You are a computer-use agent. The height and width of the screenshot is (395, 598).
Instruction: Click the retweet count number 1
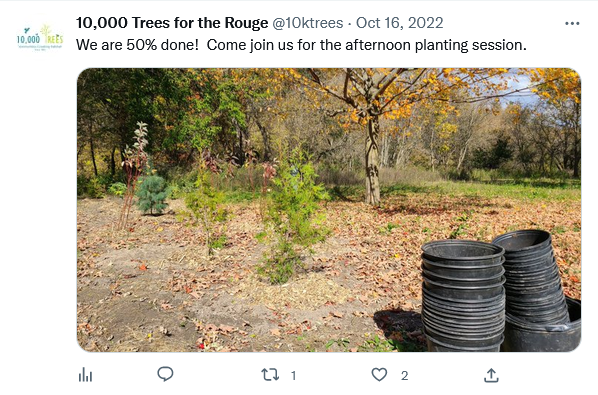click(293, 376)
